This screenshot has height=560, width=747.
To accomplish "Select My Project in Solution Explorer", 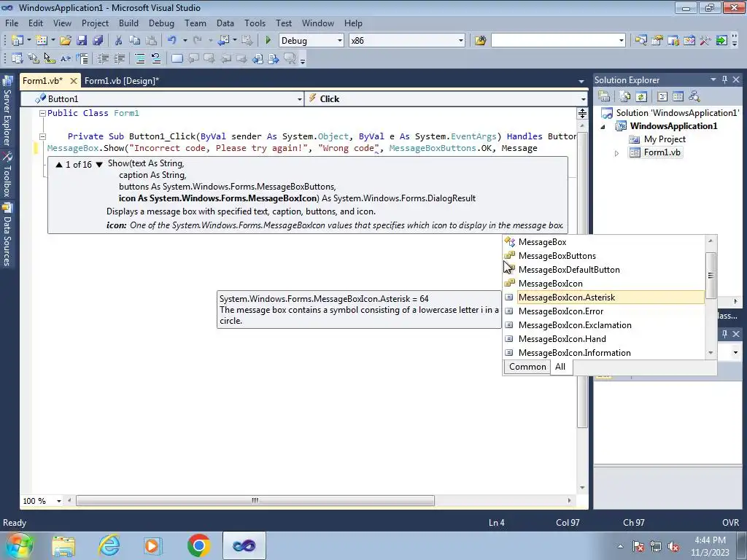I will 664,139.
